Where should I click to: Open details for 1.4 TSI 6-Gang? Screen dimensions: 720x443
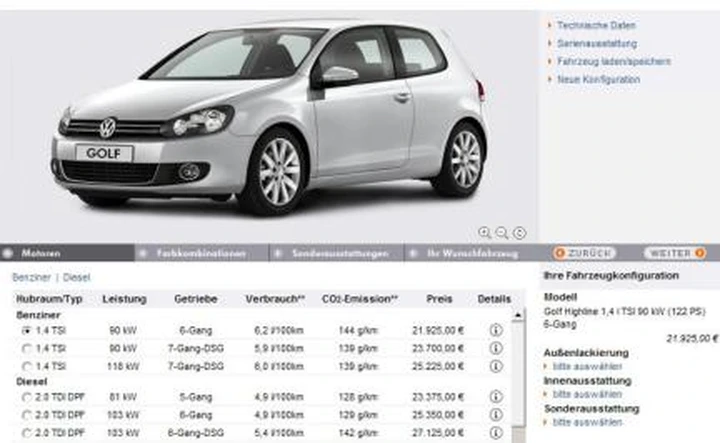[495, 330]
